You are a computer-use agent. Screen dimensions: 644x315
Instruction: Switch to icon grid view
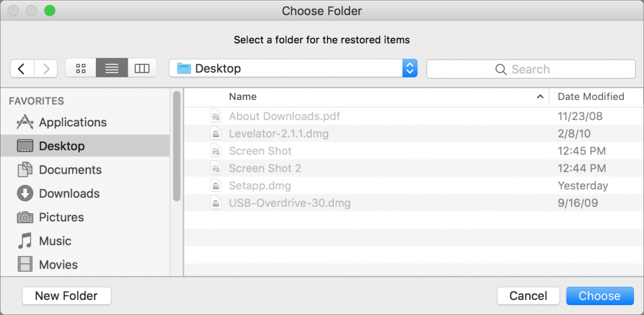click(x=81, y=69)
